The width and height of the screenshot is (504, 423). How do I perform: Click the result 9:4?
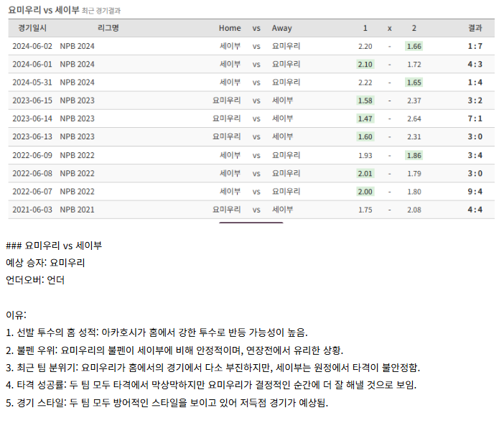(x=475, y=192)
